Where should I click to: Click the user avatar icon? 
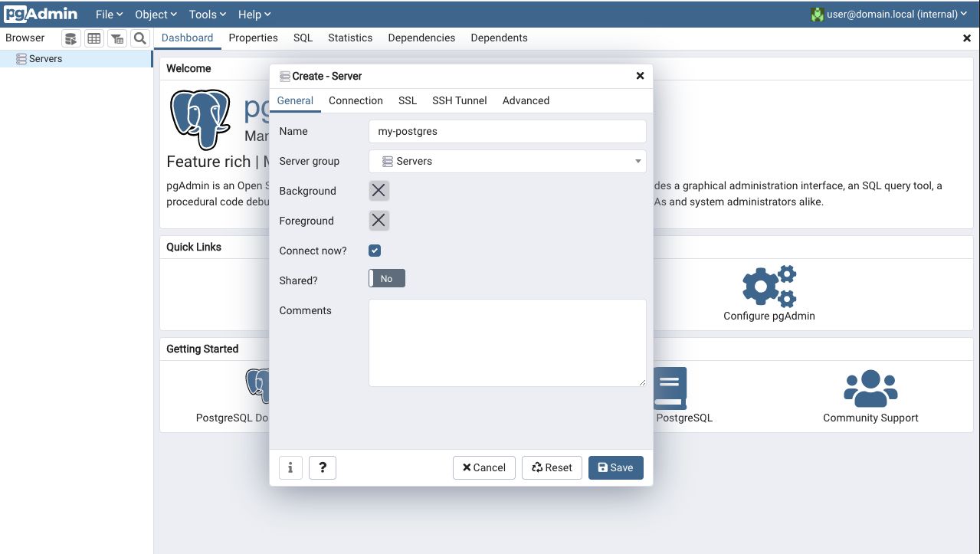point(818,14)
